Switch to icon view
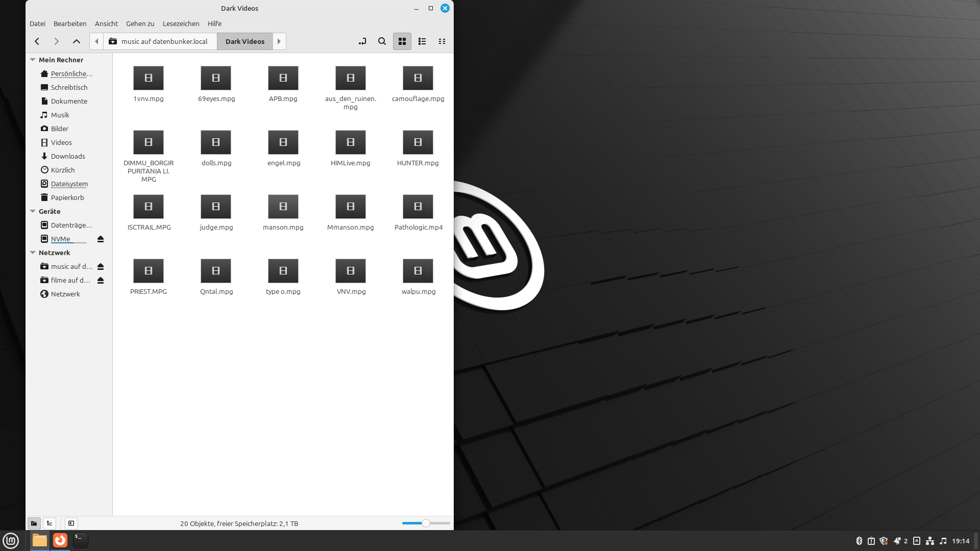 (x=402, y=41)
